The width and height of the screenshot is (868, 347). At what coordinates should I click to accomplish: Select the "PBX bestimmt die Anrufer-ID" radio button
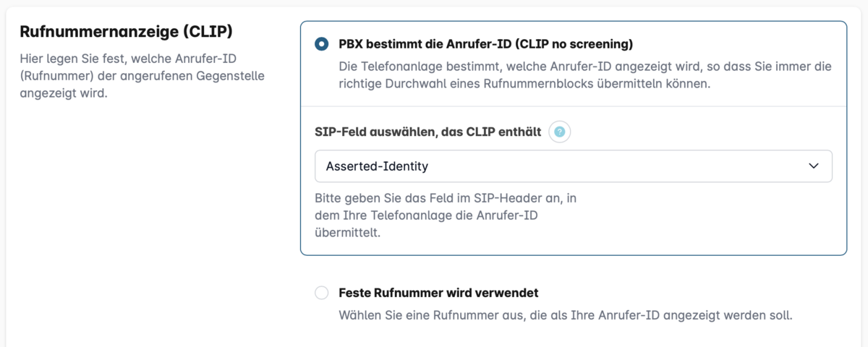point(321,44)
